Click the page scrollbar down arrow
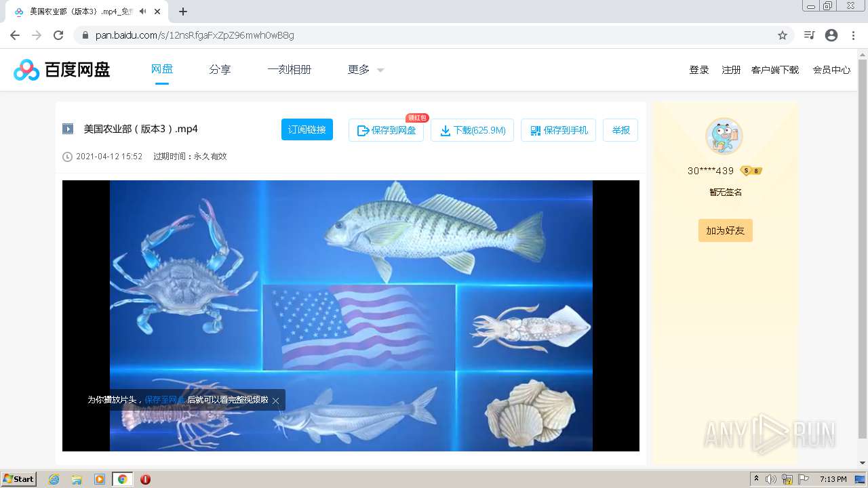 tap(863, 463)
